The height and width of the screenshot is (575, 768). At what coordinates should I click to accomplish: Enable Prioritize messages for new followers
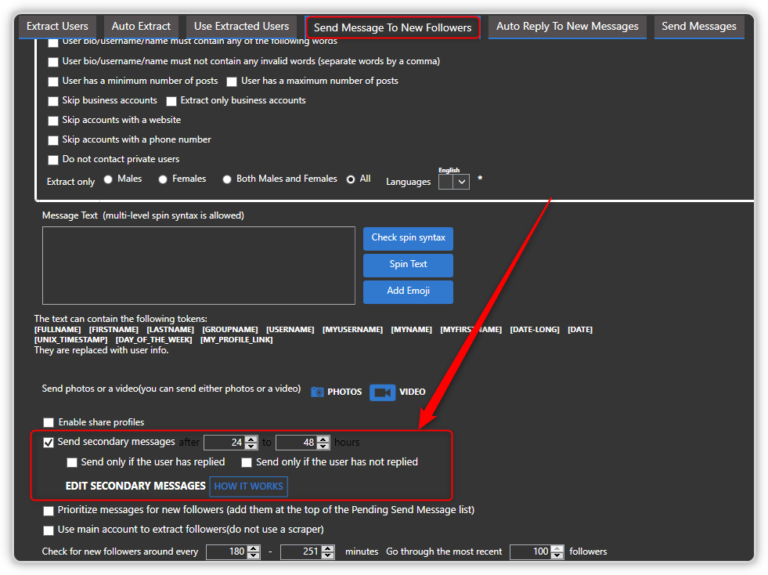pyautogui.click(x=48, y=511)
